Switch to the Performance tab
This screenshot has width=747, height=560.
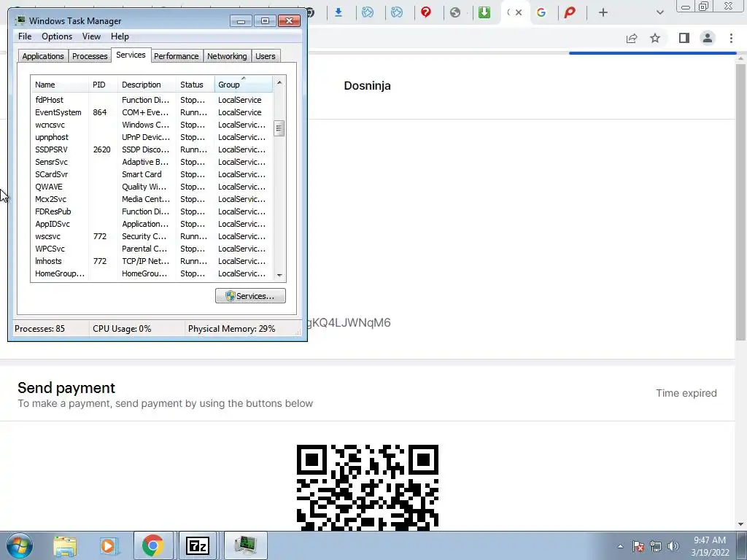click(177, 56)
